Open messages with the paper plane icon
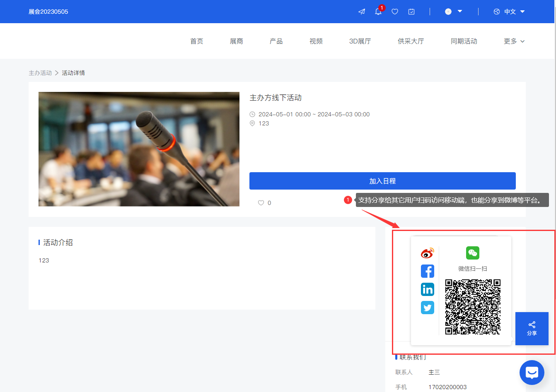 (x=361, y=12)
